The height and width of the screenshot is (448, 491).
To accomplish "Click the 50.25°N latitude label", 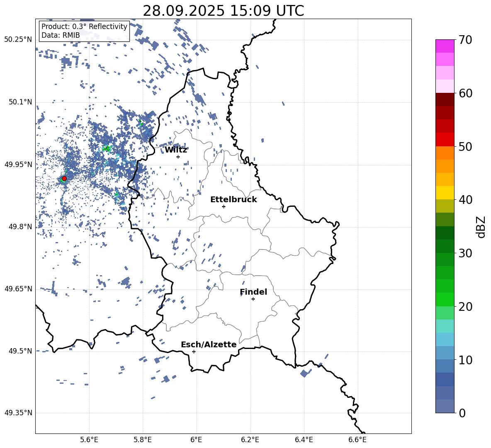I will pos(18,40).
